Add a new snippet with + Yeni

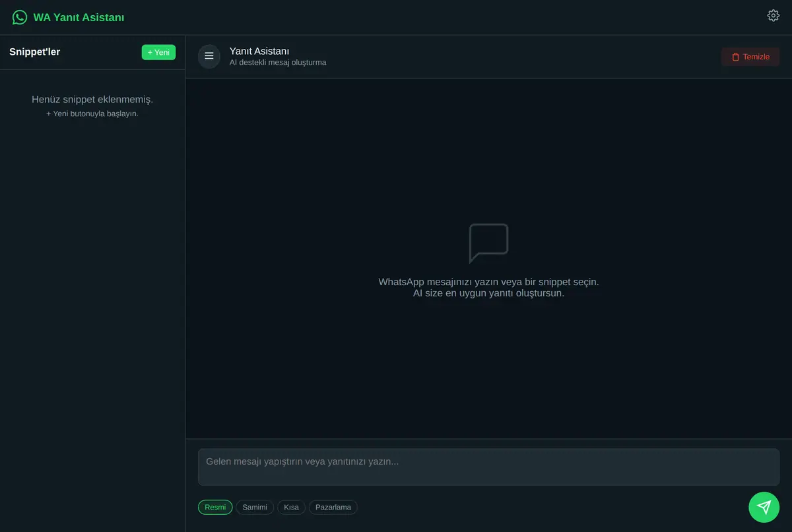coord(158,52)
